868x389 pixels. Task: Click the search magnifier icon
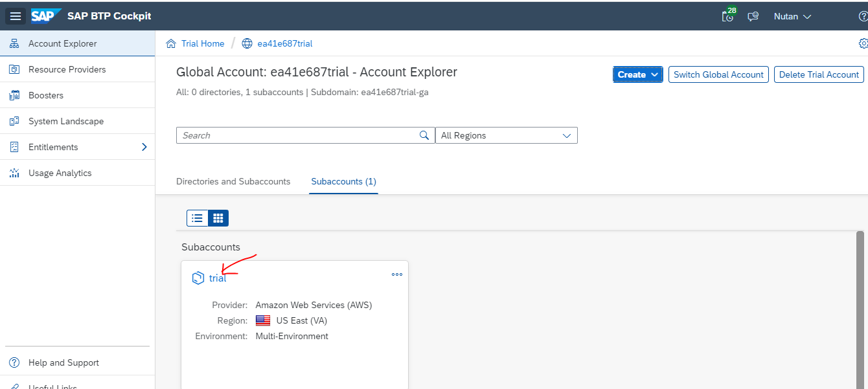pos(424,135)
